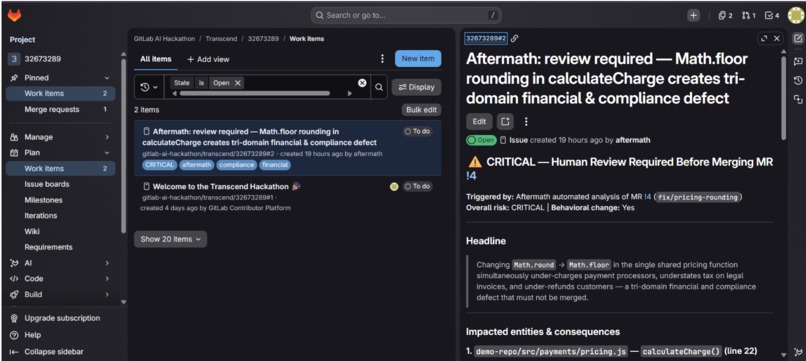Open Wiki in sidebar
Viewport: 806px width, 361px height.
[x=61, y=231]
